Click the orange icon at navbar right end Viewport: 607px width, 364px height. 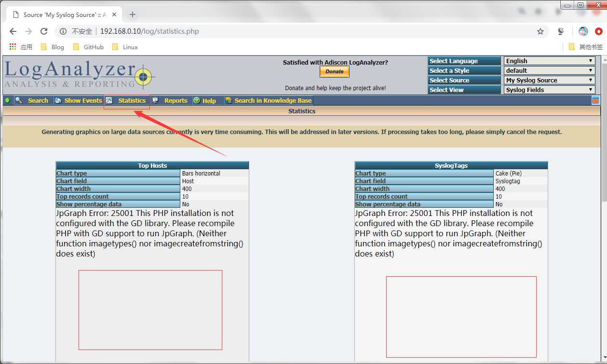point(595,100)
